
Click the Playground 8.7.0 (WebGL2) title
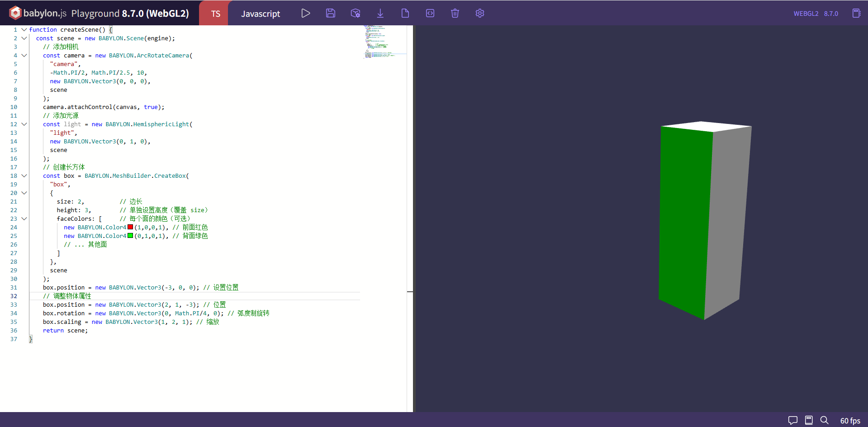[130, 14]
